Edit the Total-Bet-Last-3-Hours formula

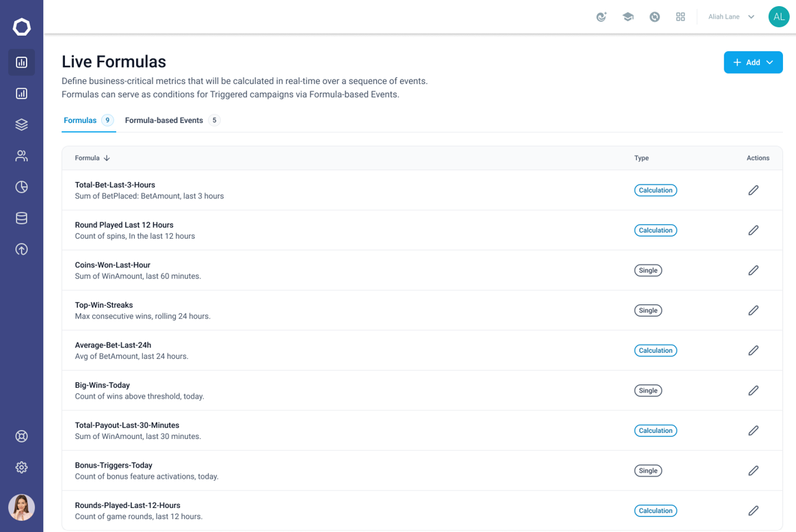754,190
